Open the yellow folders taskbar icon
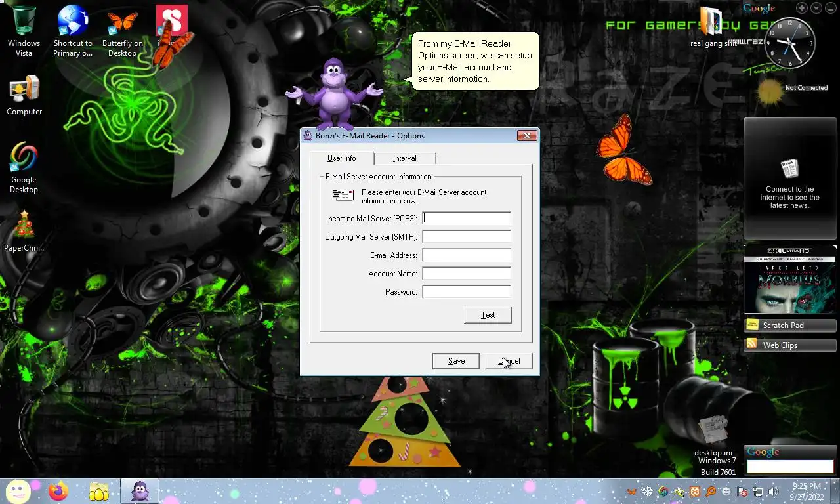 click(99, 492)
